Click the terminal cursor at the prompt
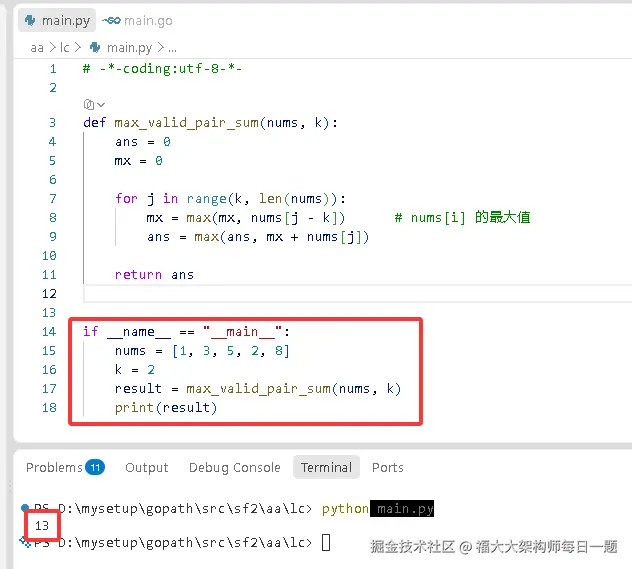Viewport: 632px width, 569px height. pos(326,542)
